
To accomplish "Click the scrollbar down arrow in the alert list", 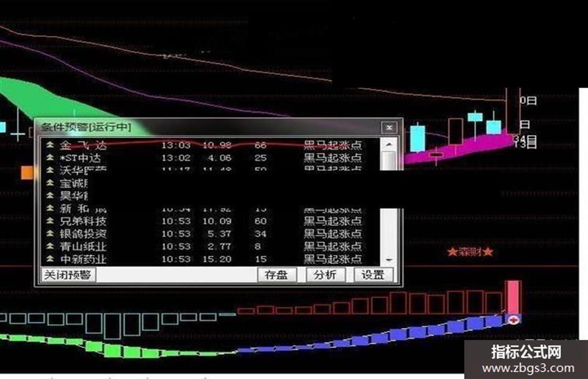I will 389,260.
